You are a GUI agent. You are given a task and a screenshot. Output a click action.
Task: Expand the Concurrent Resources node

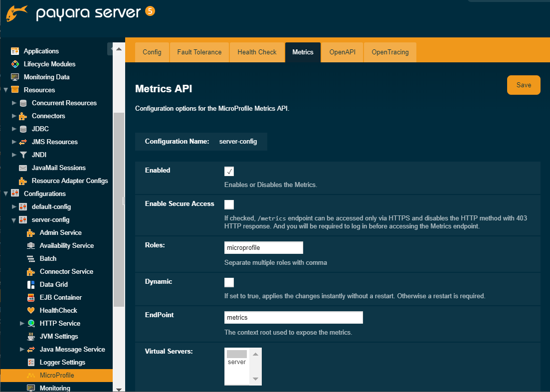[x=14, y=103]
